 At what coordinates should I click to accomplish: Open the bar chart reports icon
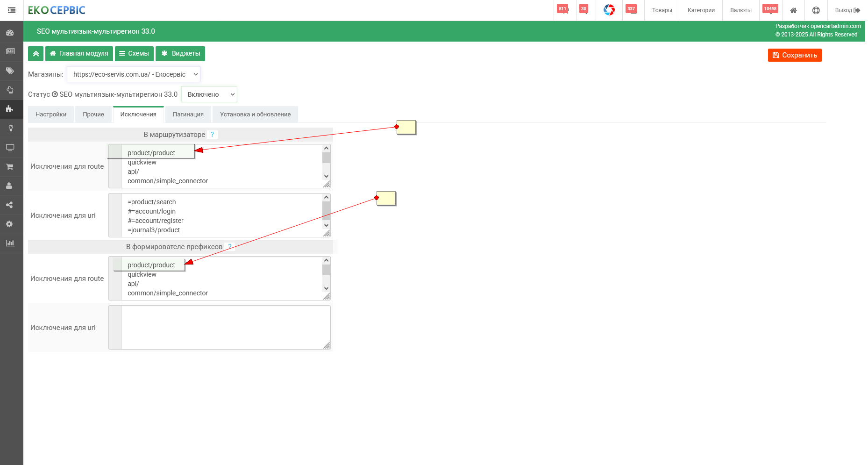coord(10,243)
